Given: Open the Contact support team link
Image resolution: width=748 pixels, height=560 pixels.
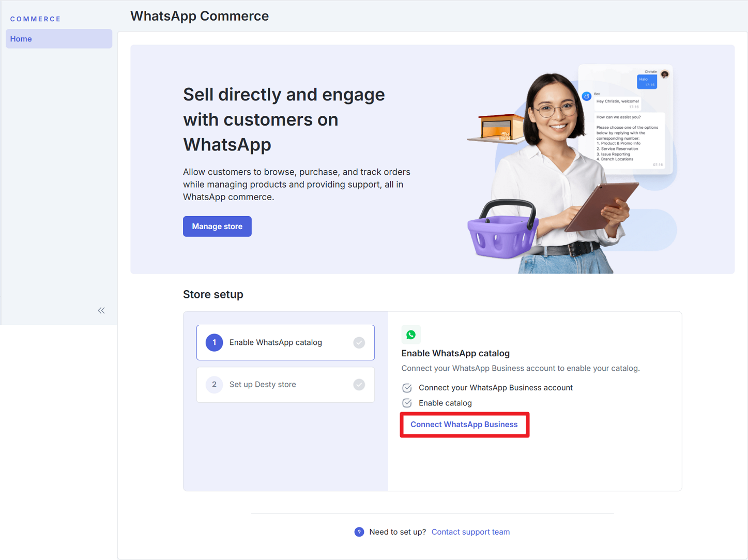Looking at the screenshot, I should (470, 532).
